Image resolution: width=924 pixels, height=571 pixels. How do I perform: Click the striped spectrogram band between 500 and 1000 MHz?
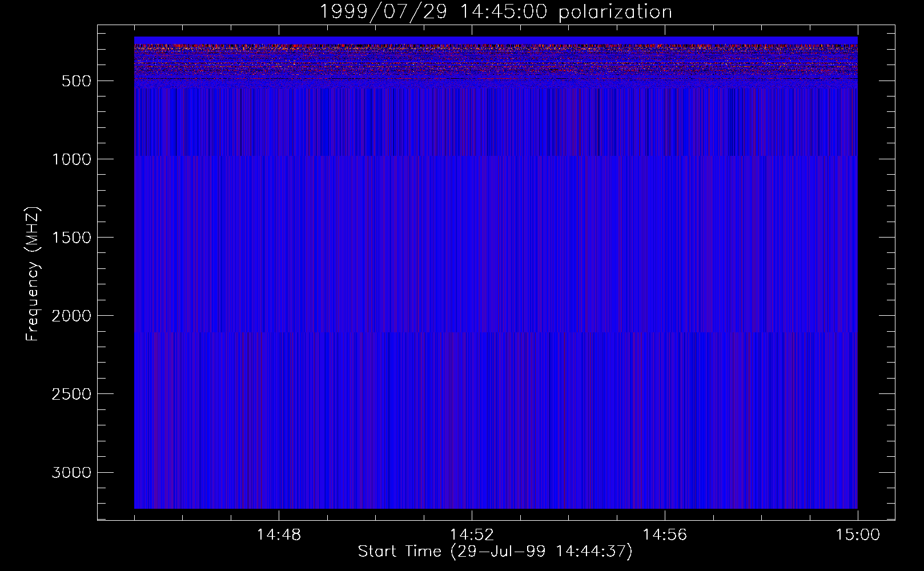point(495,123)
